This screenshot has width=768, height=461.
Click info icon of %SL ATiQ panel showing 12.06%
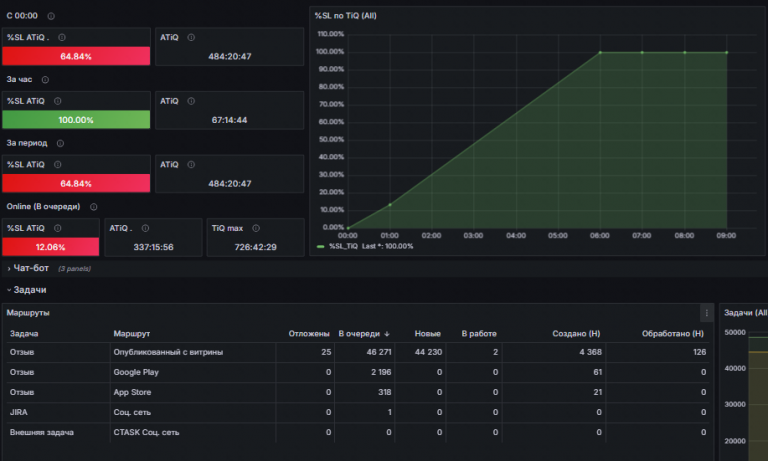(x=58, y=228)
